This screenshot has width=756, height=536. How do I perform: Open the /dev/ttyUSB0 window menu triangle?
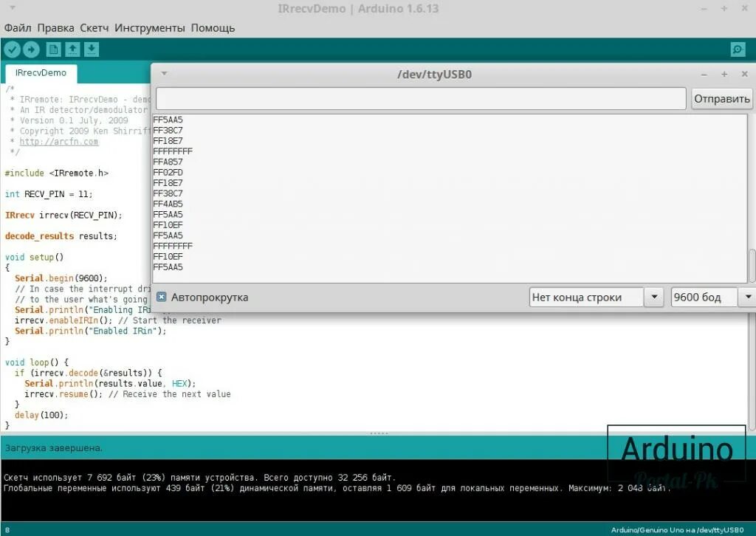pyautogui.click(x=164, y=73)
